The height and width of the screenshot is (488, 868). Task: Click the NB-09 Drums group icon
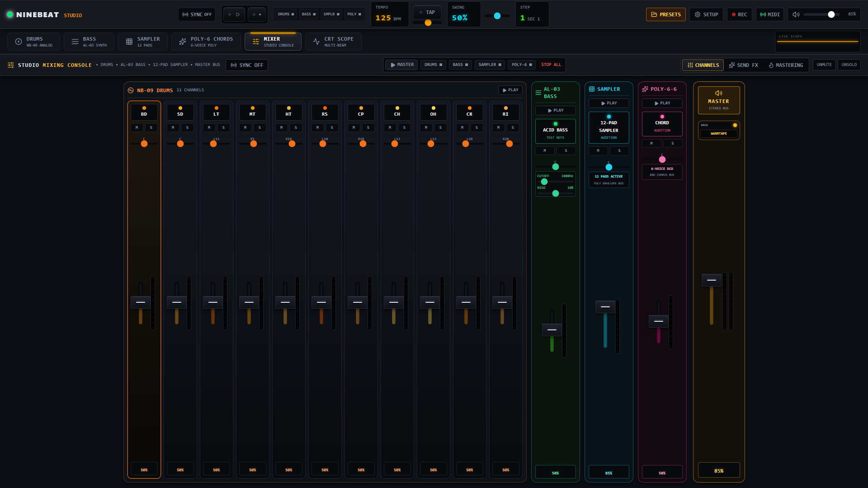(x=131, y=90)
